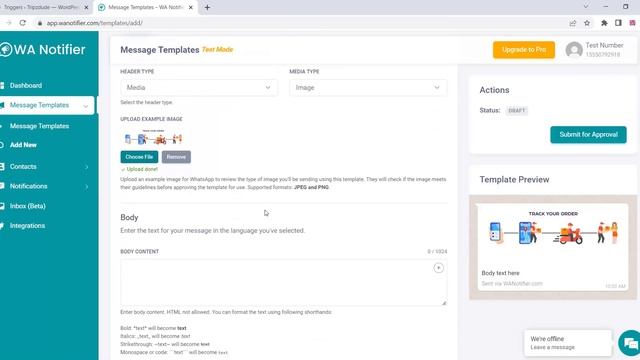The image size is (640, 360).
Task: Open Message Templates submenu link
Action: click(x=39, y=126)
